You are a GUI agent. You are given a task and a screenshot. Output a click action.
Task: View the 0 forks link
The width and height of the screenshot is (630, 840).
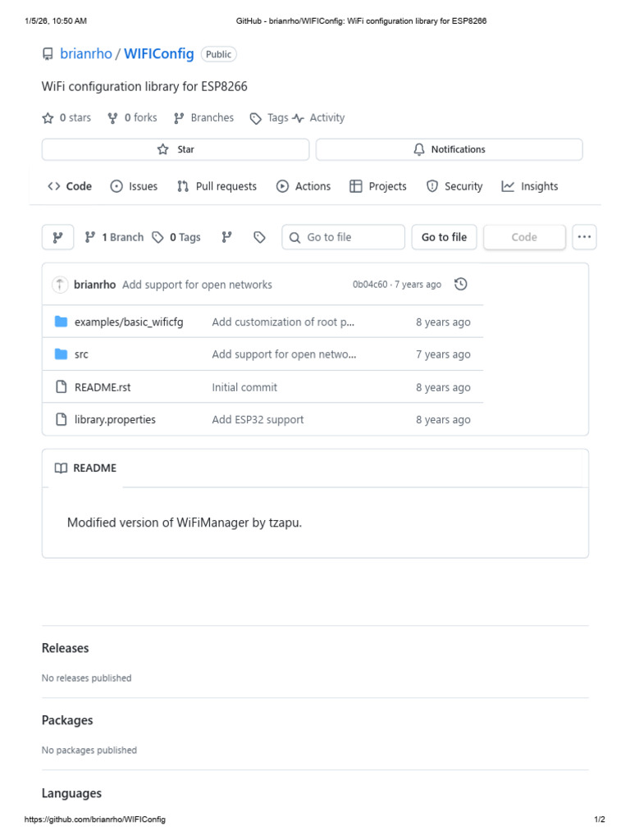click(140, 118)
